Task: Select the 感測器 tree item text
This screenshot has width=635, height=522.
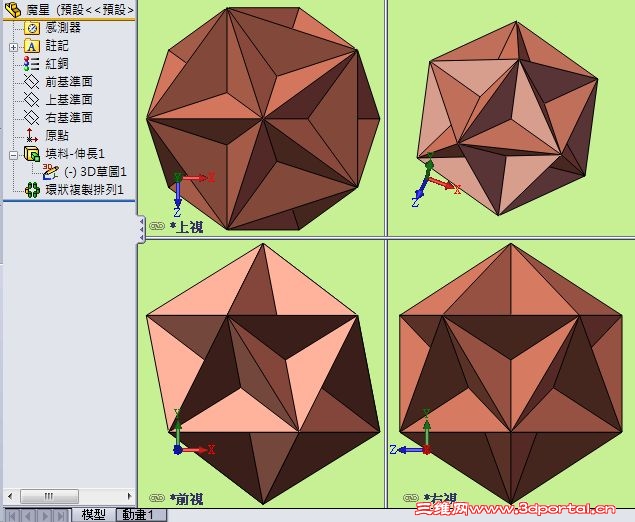Action: (x=63, y=28)
